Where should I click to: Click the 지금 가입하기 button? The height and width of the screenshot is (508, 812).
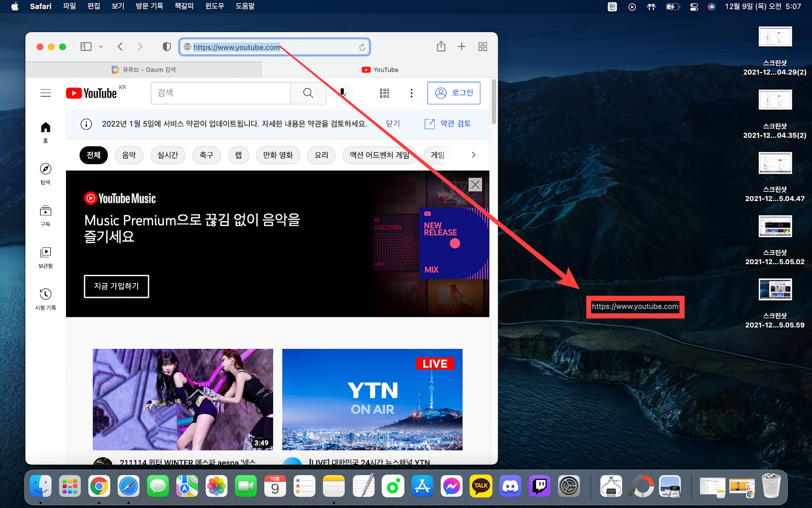(x=116, y=286)
